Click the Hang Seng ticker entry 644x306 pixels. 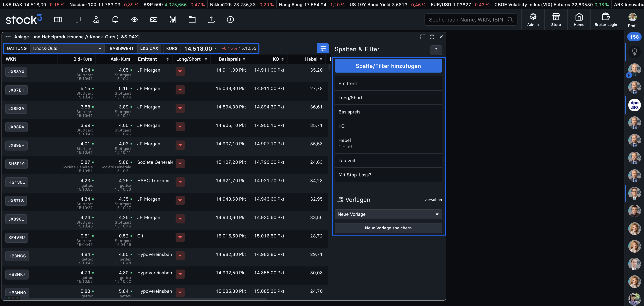(311, 4)
